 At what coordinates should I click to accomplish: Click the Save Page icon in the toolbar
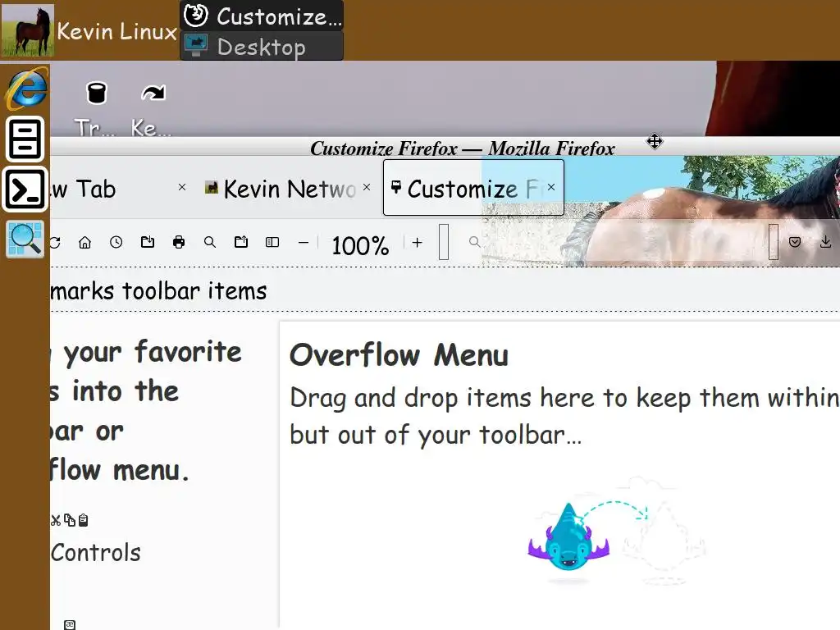click(x=148, y=242)
